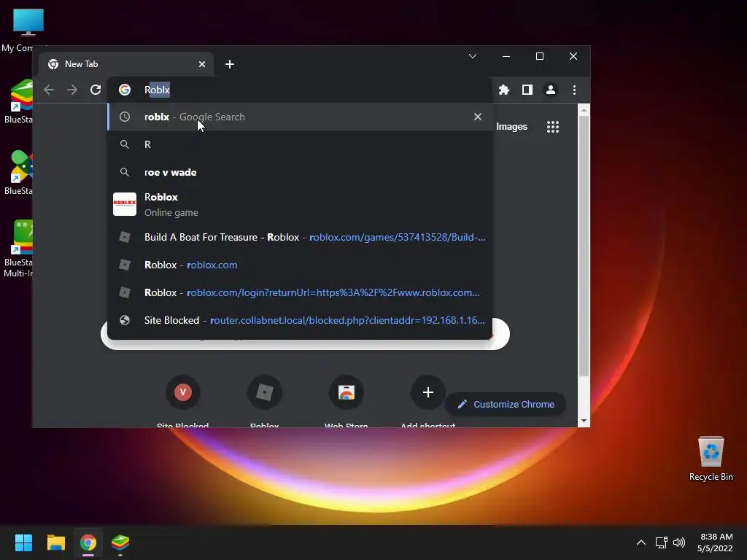Image resolution: width=747 pixels, height=560 pixels.
Task: Click the Add shortcut plus tile
Action: coord(427,400)
